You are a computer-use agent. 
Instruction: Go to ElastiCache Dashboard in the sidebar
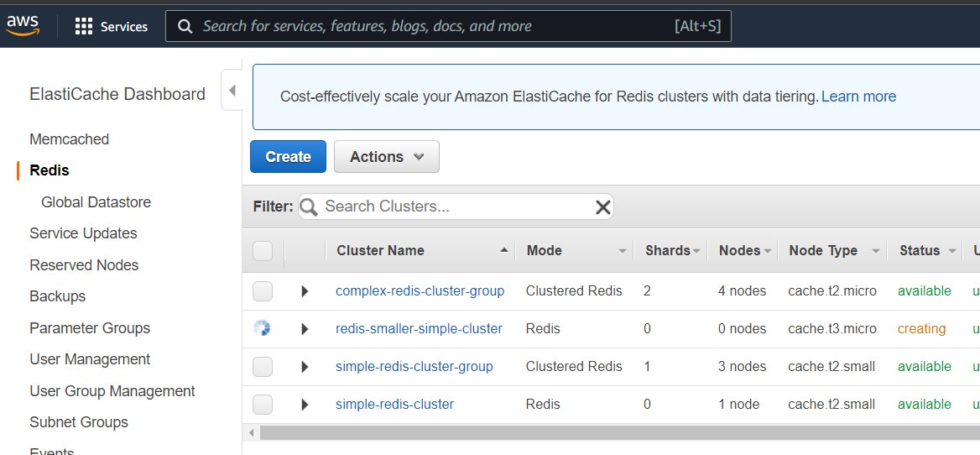tap(117, 94)
